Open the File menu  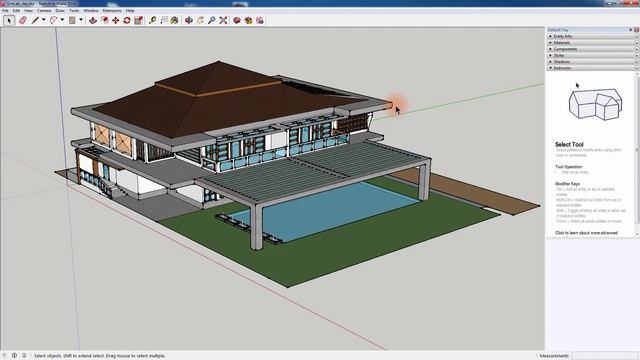click(x=5, y=11)
